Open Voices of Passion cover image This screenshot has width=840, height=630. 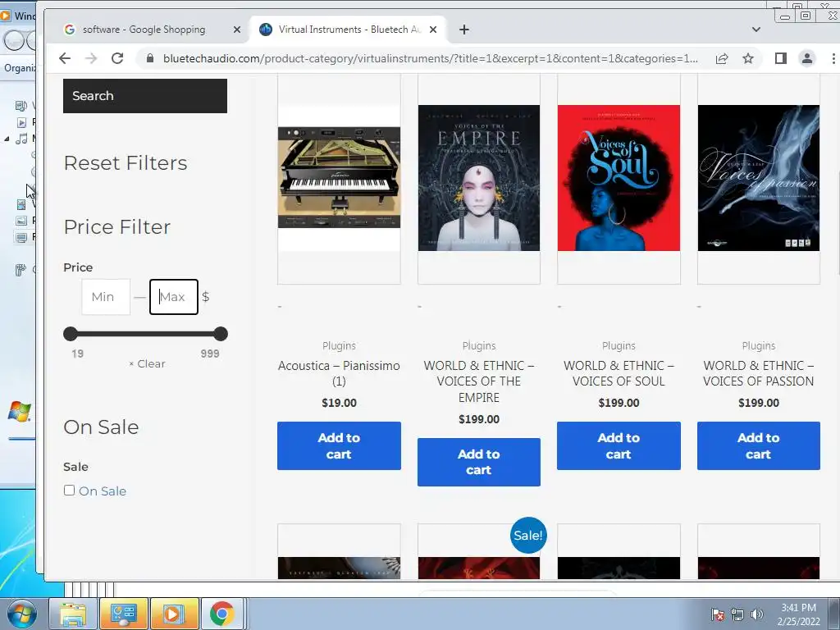759,177
